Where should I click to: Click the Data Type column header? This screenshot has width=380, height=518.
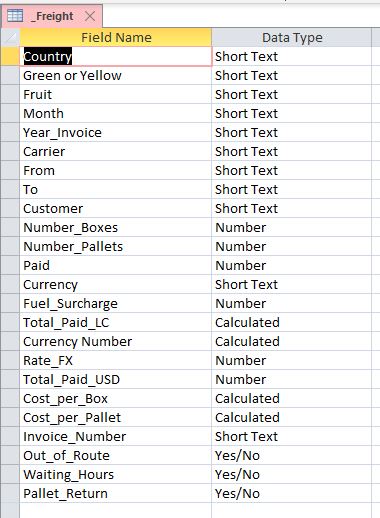coord(292,37)
